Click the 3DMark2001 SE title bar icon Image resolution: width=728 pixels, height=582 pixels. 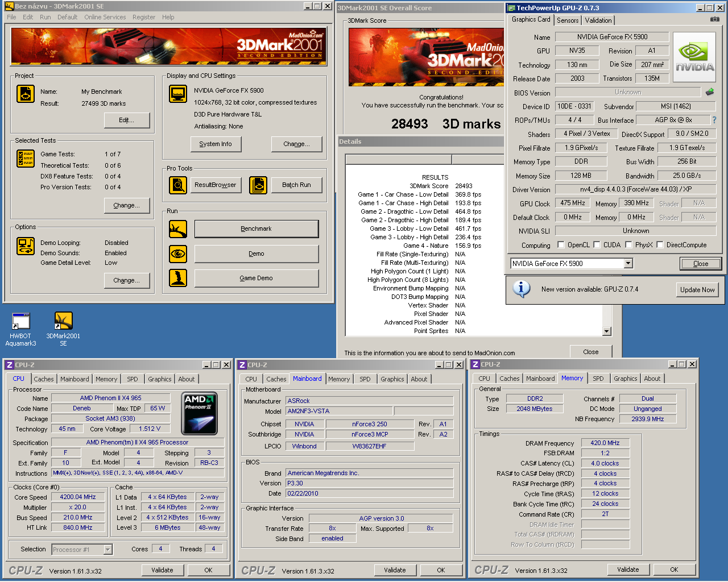9,6
